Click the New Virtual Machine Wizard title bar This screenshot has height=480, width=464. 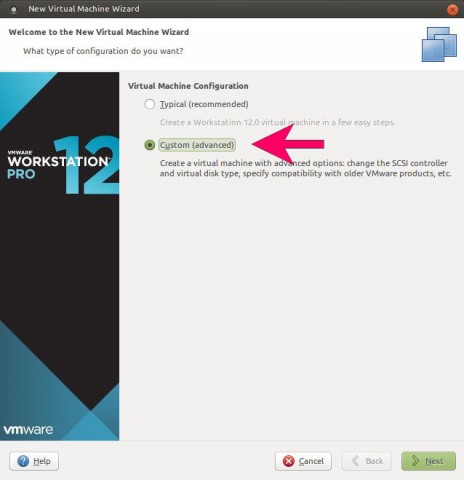point(232,9)
